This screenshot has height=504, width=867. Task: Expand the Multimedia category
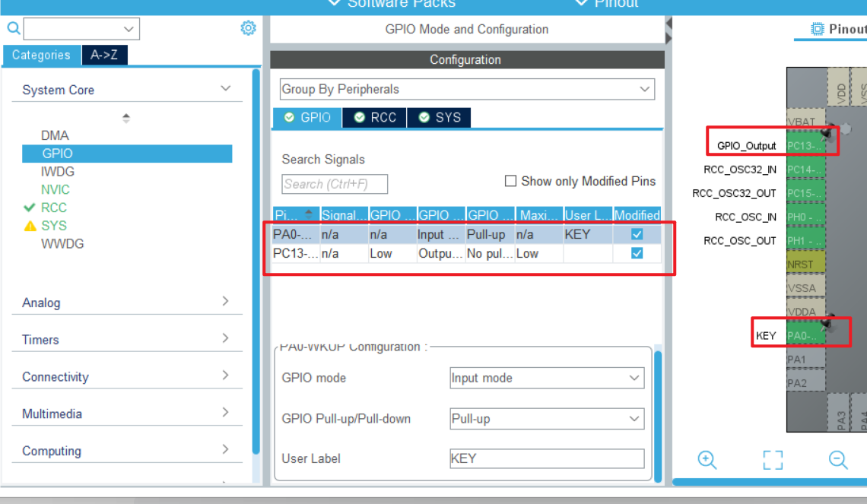click(x=225, y=412)
